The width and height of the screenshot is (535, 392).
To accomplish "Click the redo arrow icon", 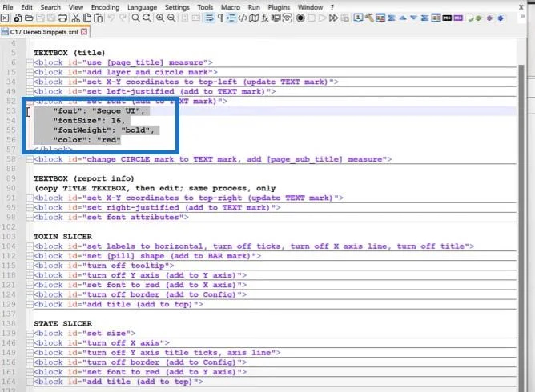I will [x=123, y=18].
